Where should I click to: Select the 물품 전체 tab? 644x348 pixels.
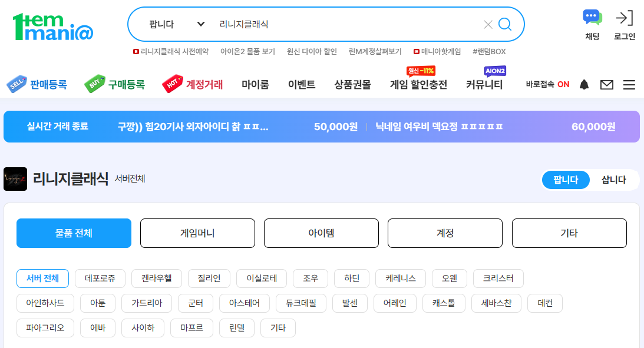[74, 233]
